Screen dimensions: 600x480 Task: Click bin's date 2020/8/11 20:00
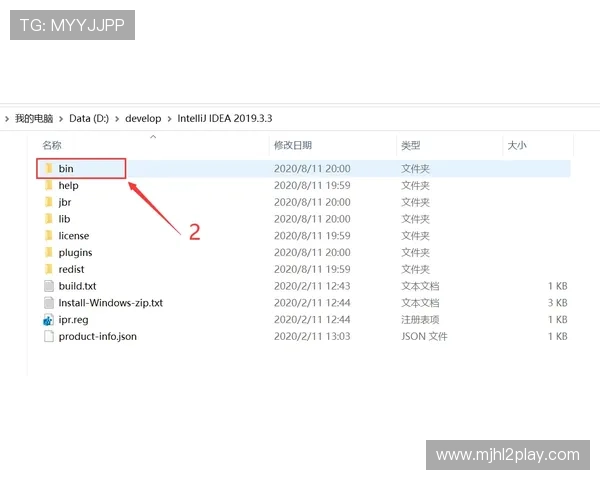pyautogui.click(x=312, y=169)
